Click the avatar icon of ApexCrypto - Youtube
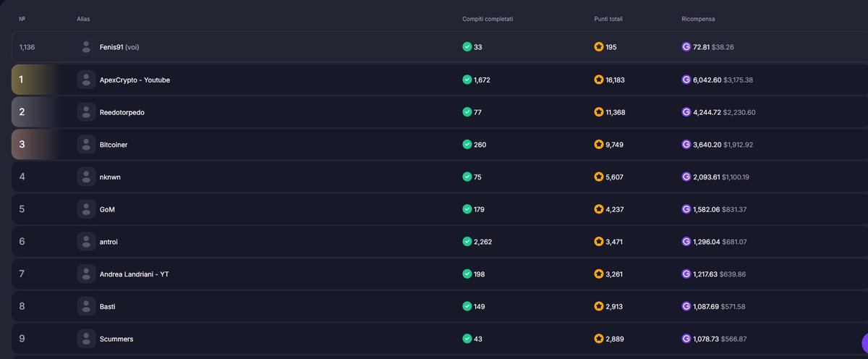868x359 pixels. pos(87,80)
